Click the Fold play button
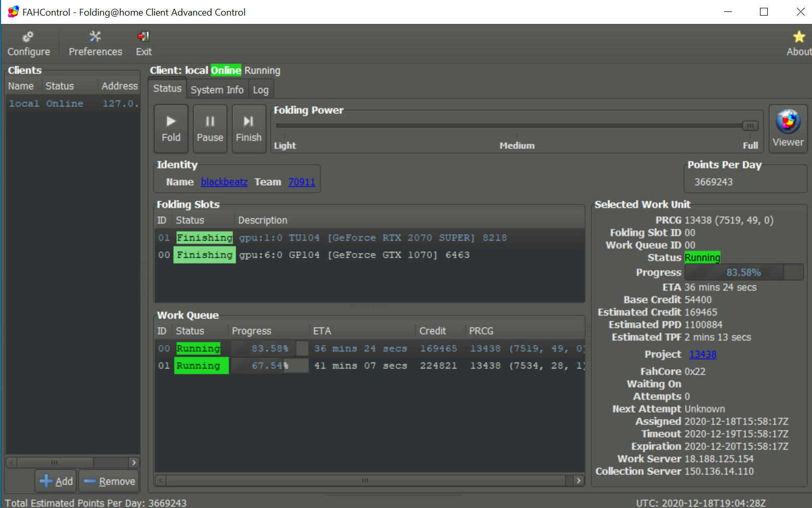Image resolution: width=812 pixels, height=508 pixels. tap(171, 128)
